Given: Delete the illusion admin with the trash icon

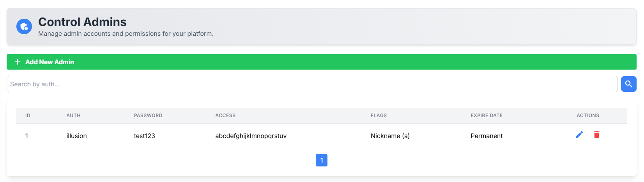Looking at the screenshot, I should click(x=596, y=135).
